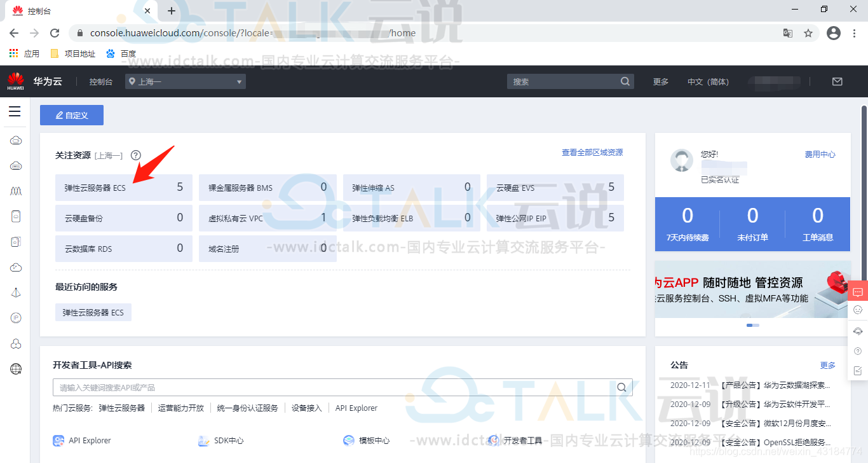Open the 华为云数据湖探索 product announcement
The image size is (868, 463).
[775, 385]
